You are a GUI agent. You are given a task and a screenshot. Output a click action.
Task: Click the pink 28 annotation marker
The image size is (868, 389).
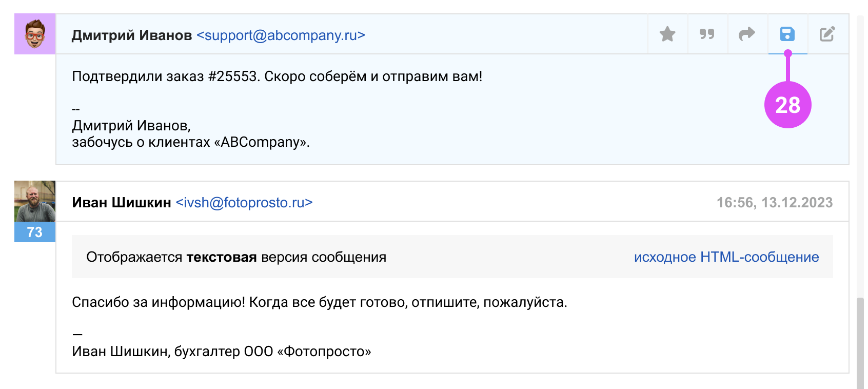[x=787, y=105]
